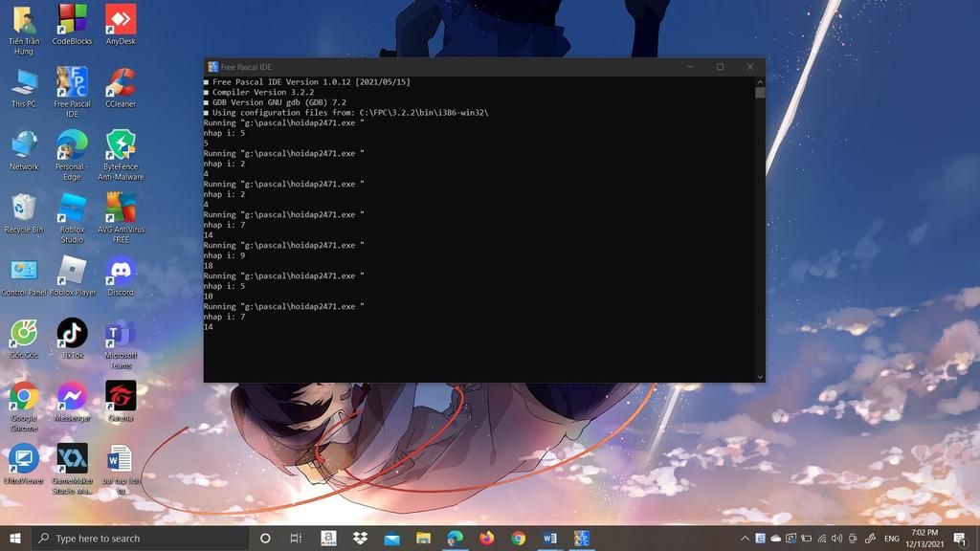The height and width of the screenshot is (551, 980).
Task: Click the console scrollbar up arrow
Action: click(x=760, y=82)
